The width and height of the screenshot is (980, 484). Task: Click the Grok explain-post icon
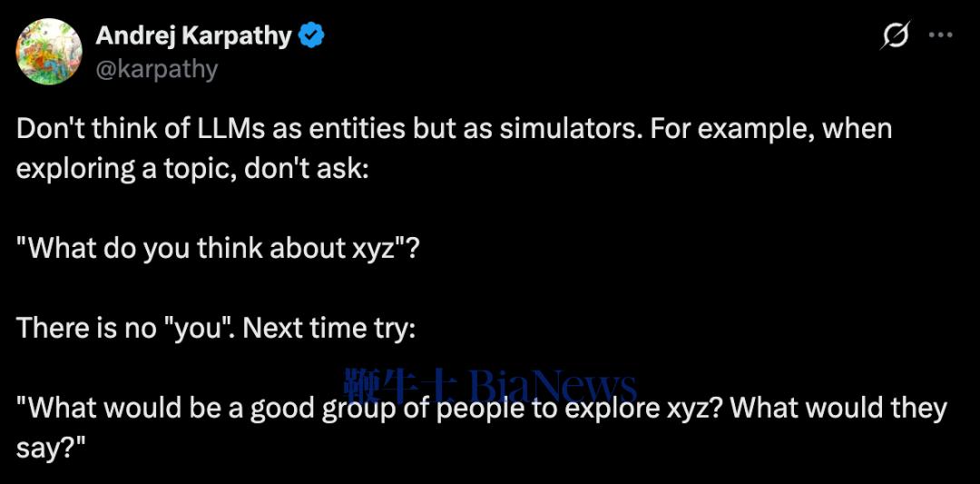pos(896,36)
